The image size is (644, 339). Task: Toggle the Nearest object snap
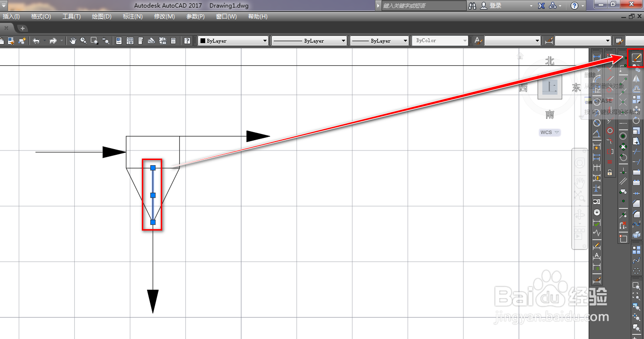point(623,215)
